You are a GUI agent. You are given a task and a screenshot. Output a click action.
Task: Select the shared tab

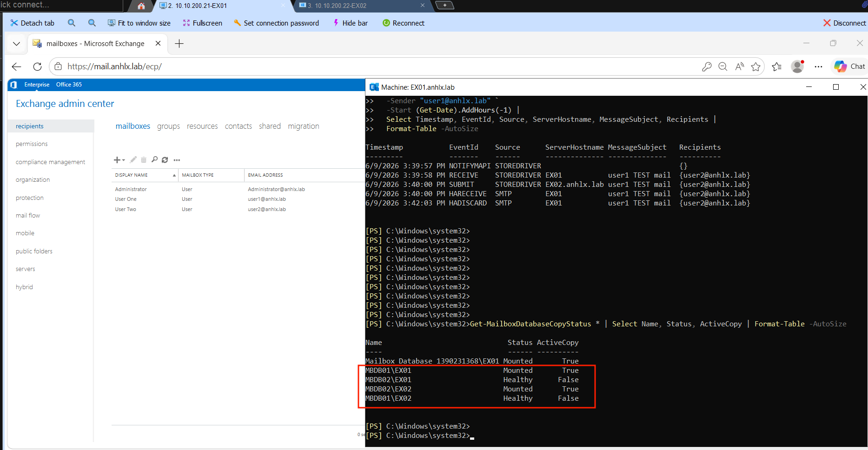coord(270,126)
